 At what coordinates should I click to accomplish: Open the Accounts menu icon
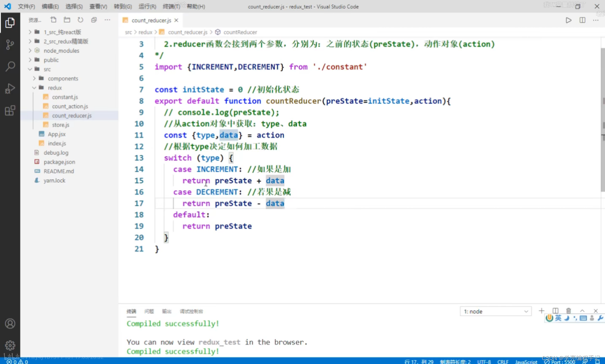(x=10, y=324)
